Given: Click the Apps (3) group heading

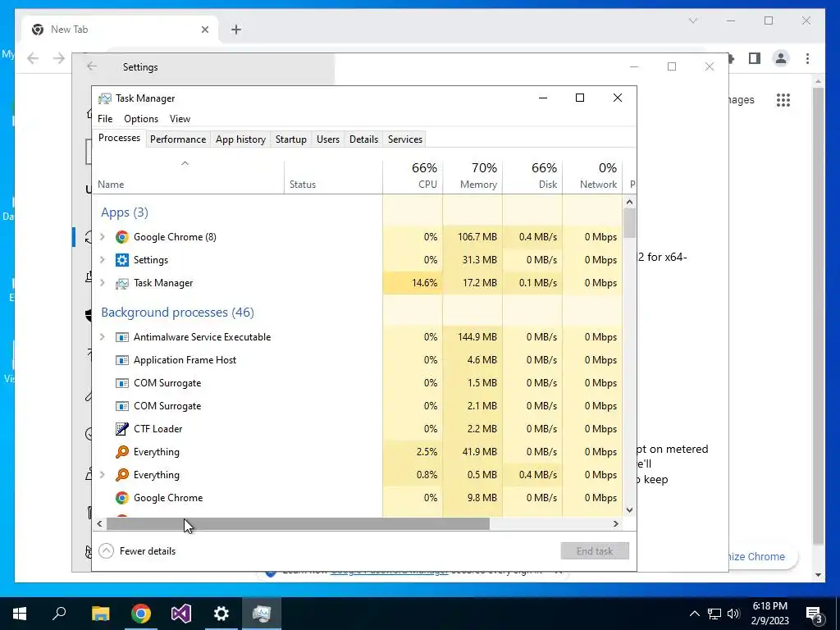Looking at the screenshot, I should (x=125, y=212).
